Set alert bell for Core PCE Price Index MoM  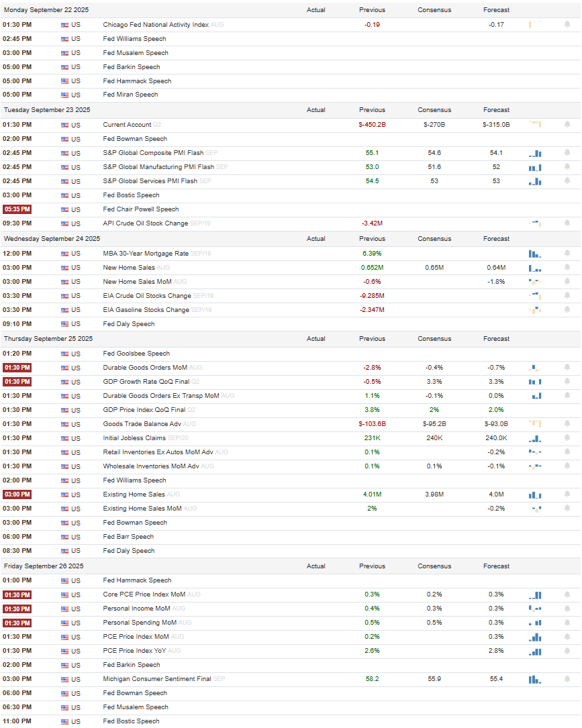(567, 594)
